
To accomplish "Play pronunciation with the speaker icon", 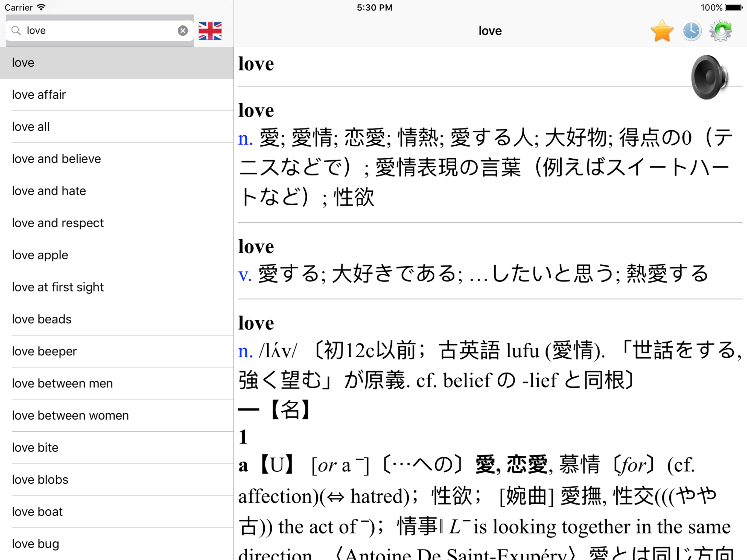I will tap(708, 77).
